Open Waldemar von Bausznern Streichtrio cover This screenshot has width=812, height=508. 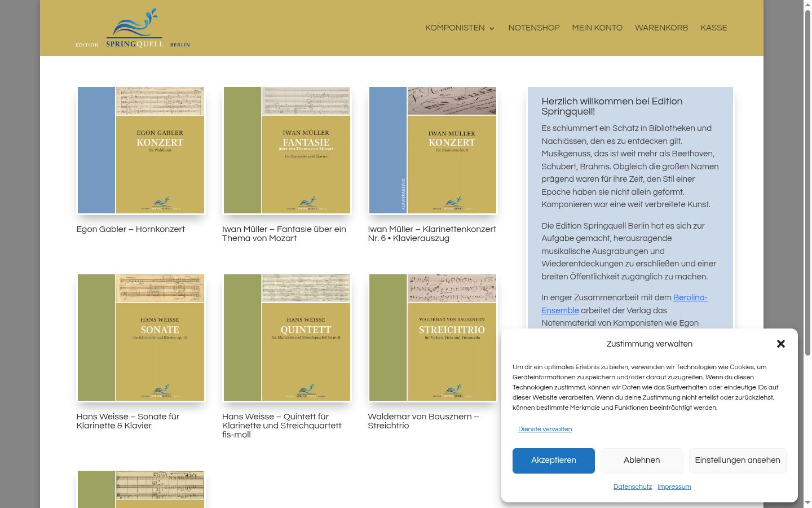tap(433, 338)
